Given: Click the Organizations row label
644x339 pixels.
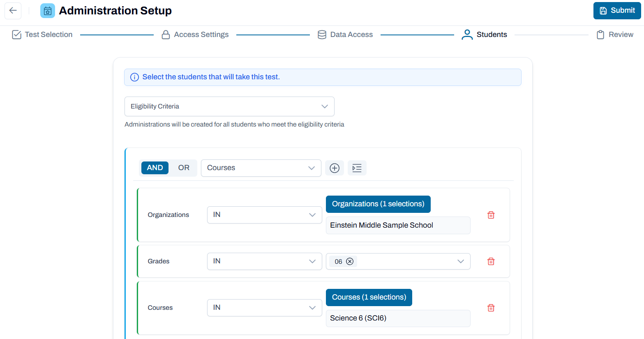Looking at the screenshot, I should click(x=169, y=215).
